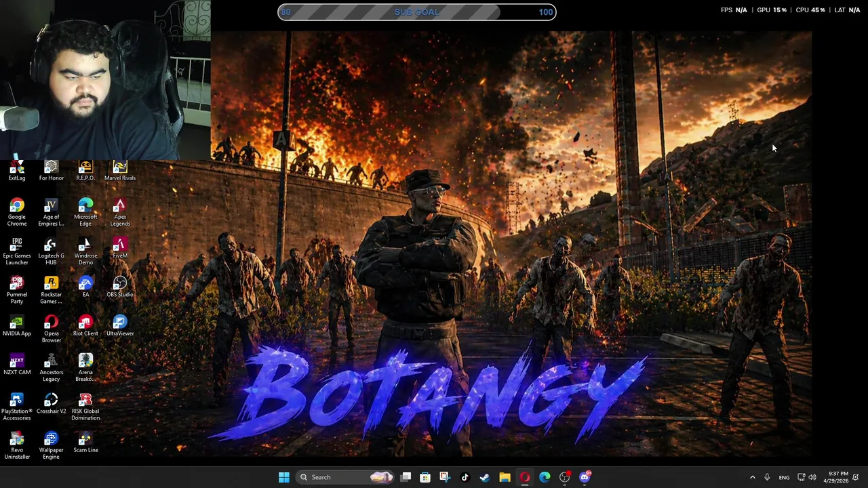Click the SUB GOAL progress bar
This screenshot has width=868, height=488.
[x=417, y=12]
